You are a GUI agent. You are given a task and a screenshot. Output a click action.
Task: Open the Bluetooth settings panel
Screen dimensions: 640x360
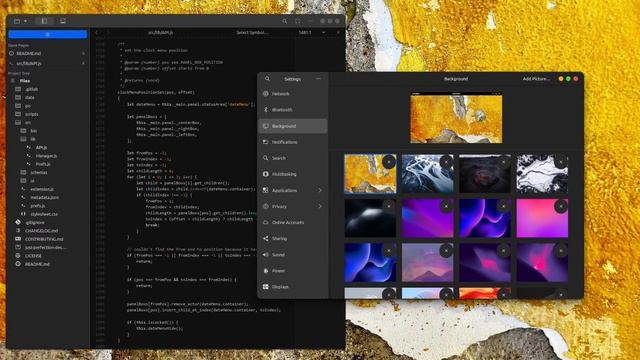(x=293, y=110)
